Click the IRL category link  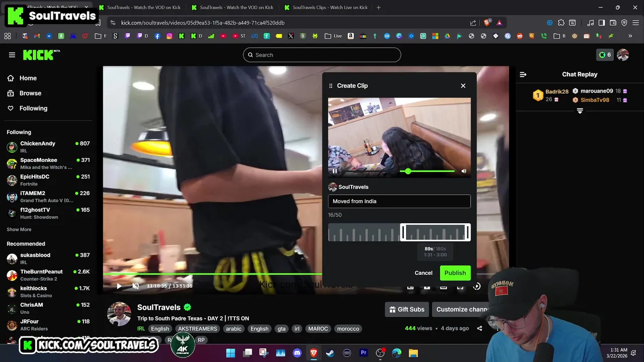click(141, 329)
